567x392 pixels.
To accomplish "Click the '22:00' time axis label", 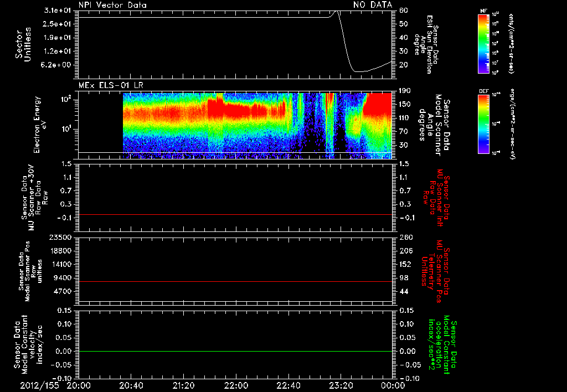I will point(236,386).
